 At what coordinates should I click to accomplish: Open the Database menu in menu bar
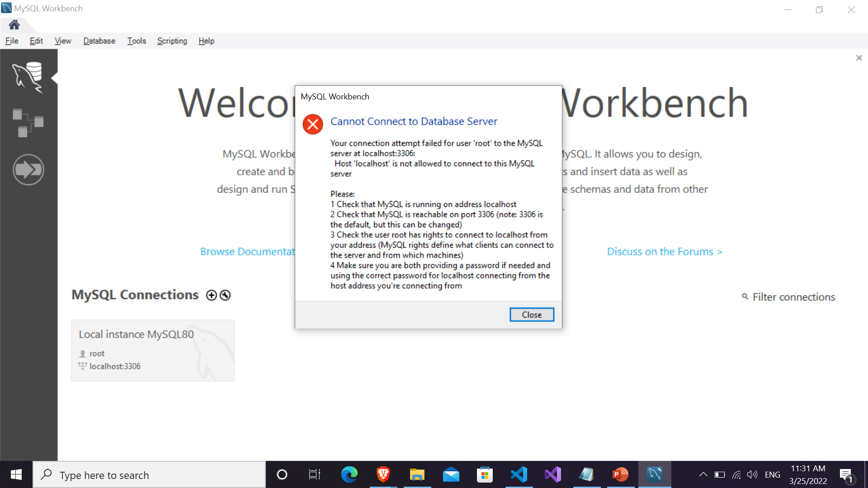click(99, 41)
